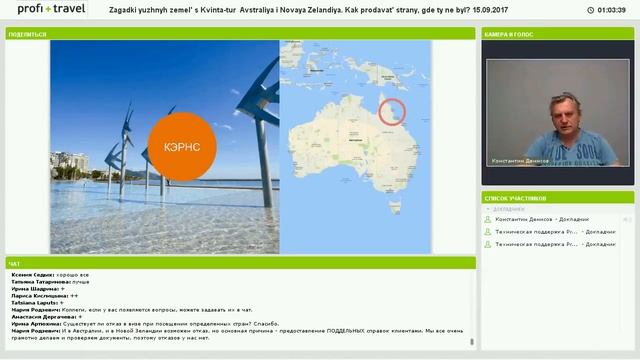The height and width of the screenshot is (360, 640).
Task: Click Анастасия Дергачева chat message
Action: pyautogui.click(x=47, y=317)
